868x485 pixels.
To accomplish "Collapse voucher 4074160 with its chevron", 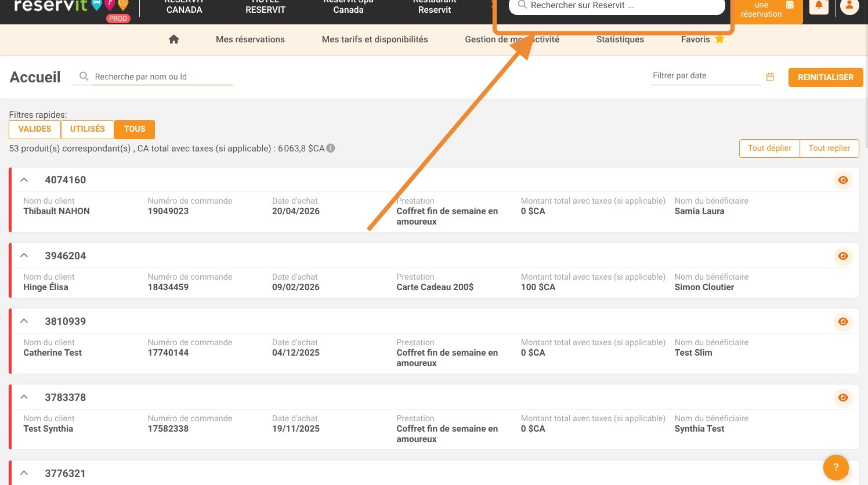I will 24,180.
